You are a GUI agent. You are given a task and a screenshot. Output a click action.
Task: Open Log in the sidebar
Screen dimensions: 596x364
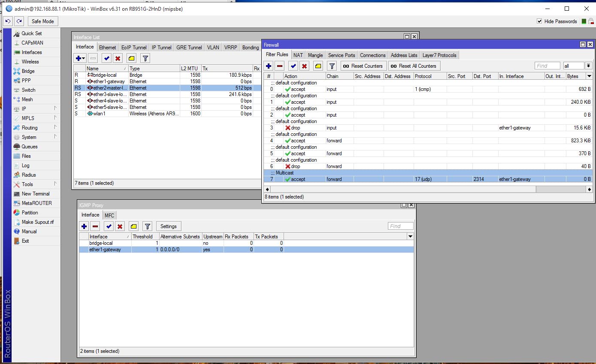coord(25,165)
